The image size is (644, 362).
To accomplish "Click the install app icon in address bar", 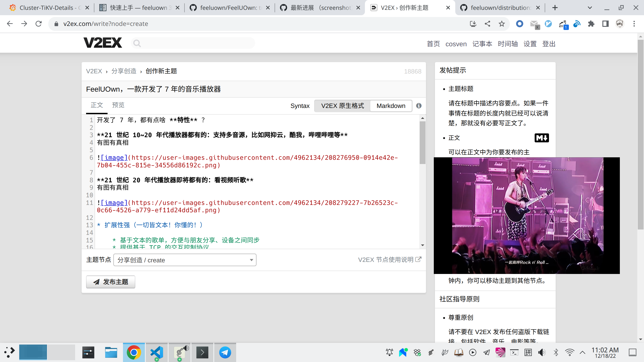I will click(x=473, y=24).
